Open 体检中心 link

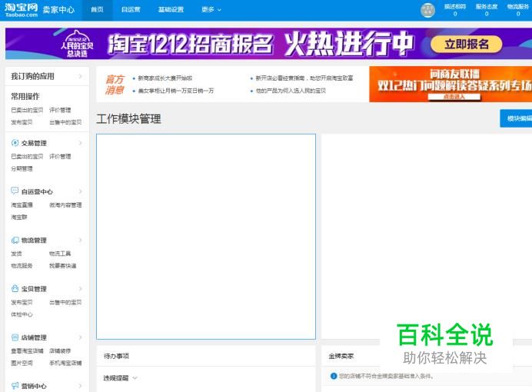pos(22,314)
